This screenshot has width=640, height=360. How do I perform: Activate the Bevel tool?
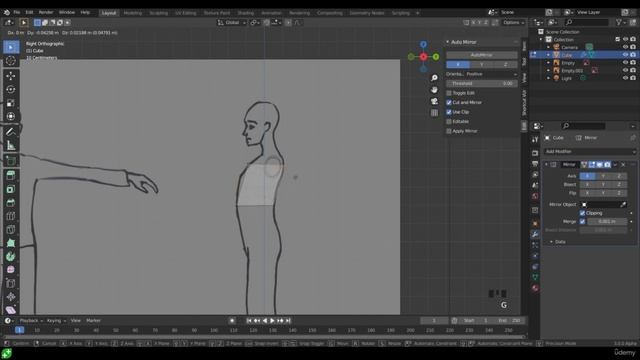pyautogui.click(x=11, y=202)
